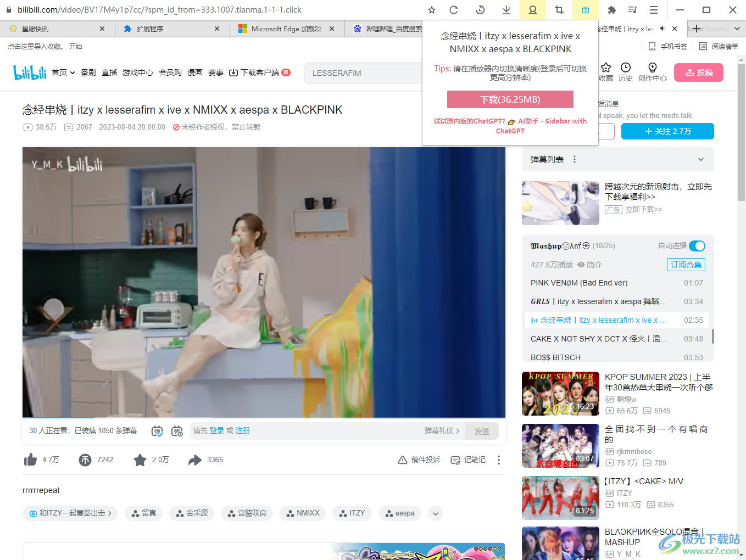Open the extensions puzzle icon

click(x=612, y=10)
